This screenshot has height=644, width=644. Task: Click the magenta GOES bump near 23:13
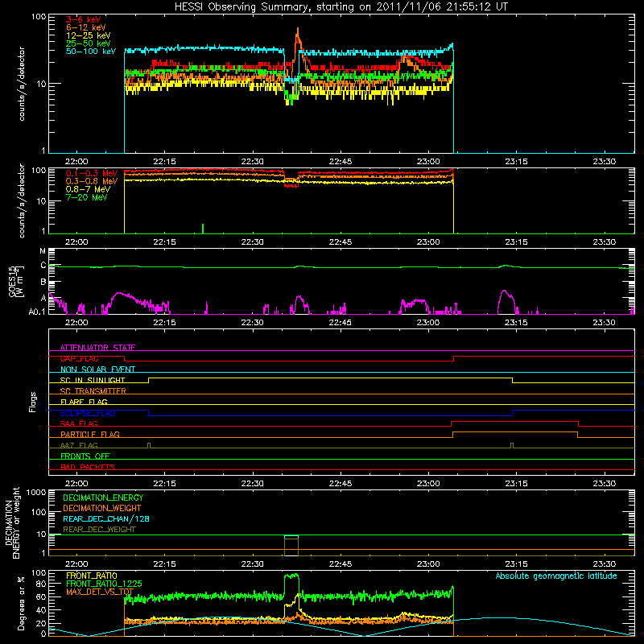(506, 301)
